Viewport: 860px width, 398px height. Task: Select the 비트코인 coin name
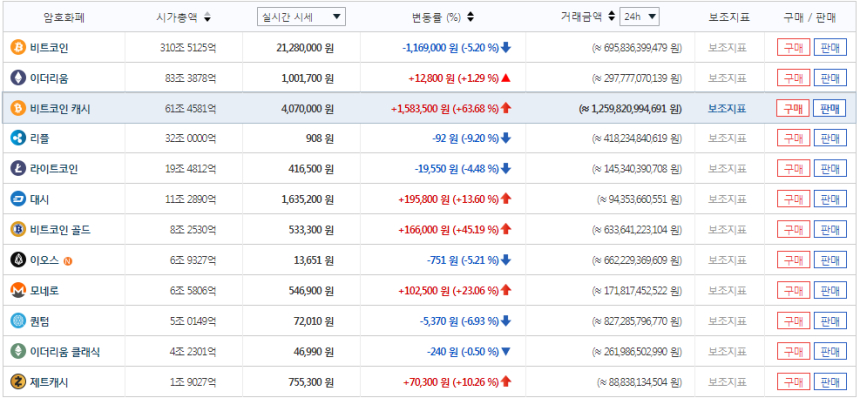(49, 48)
